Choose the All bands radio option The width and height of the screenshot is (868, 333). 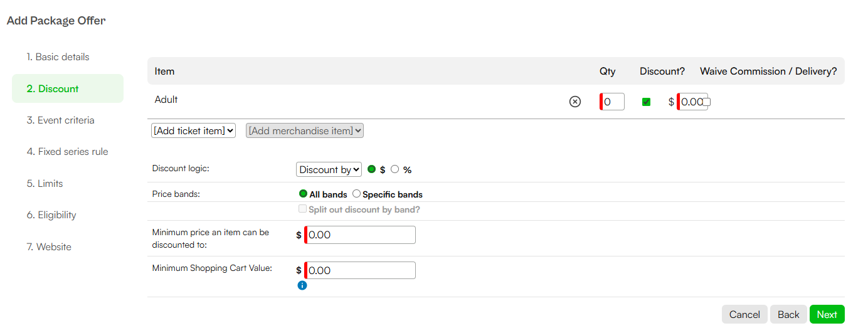tap(304, 194)
